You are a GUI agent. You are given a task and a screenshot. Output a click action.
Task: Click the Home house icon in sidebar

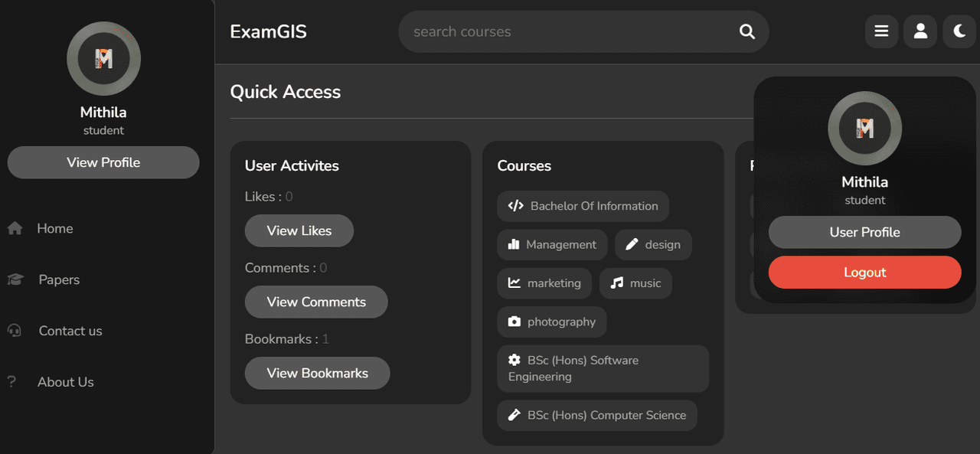[x=15, y=228]
